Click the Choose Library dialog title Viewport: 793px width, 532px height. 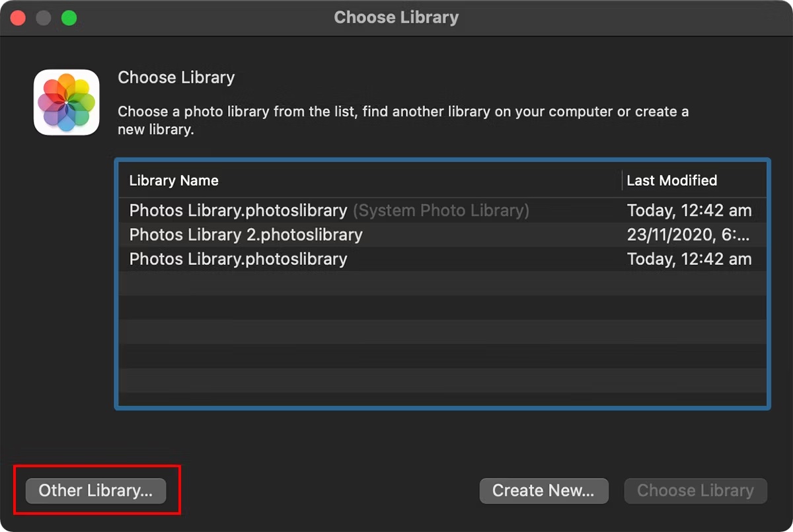coord(396,17)
